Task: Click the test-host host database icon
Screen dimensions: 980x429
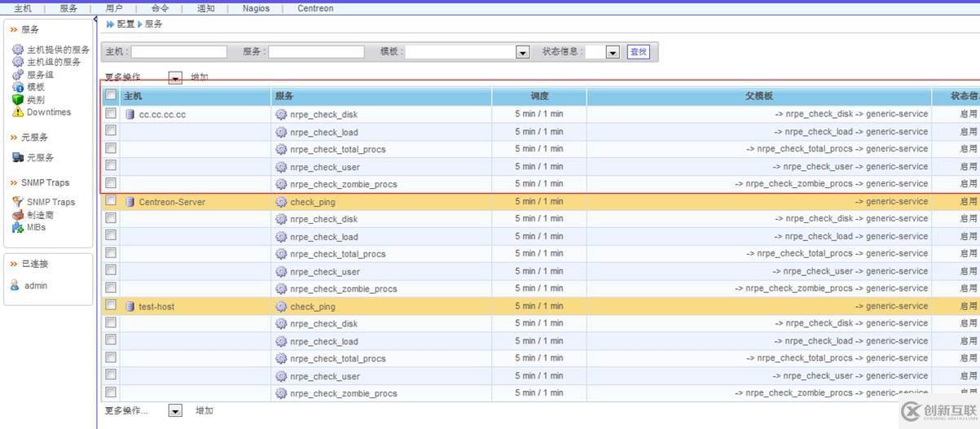Action: pyautogui.click(x=130, y=307)
